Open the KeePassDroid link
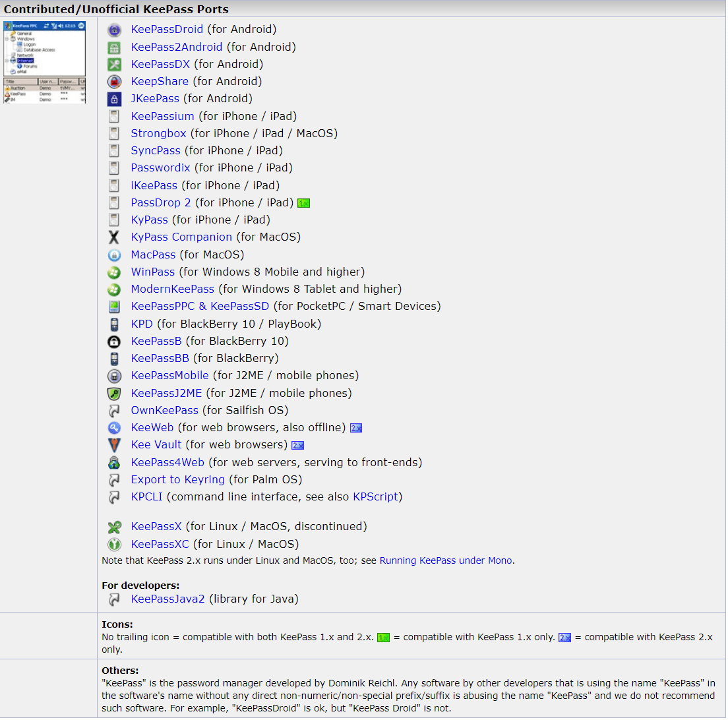 click(167, 29)
